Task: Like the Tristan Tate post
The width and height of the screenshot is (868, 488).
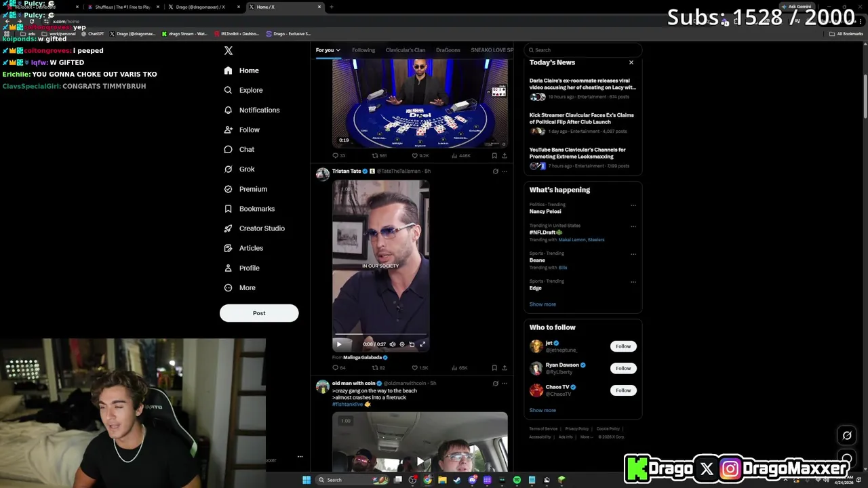Action: point(420,368)
